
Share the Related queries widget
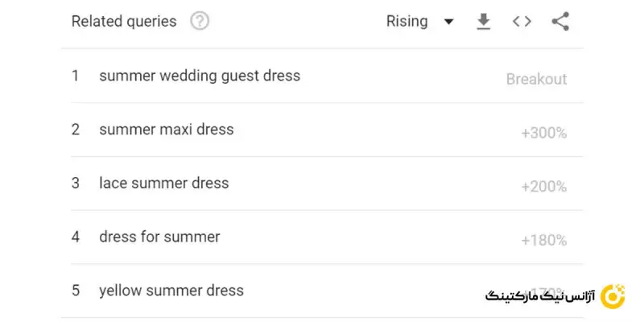coord(560,22)
